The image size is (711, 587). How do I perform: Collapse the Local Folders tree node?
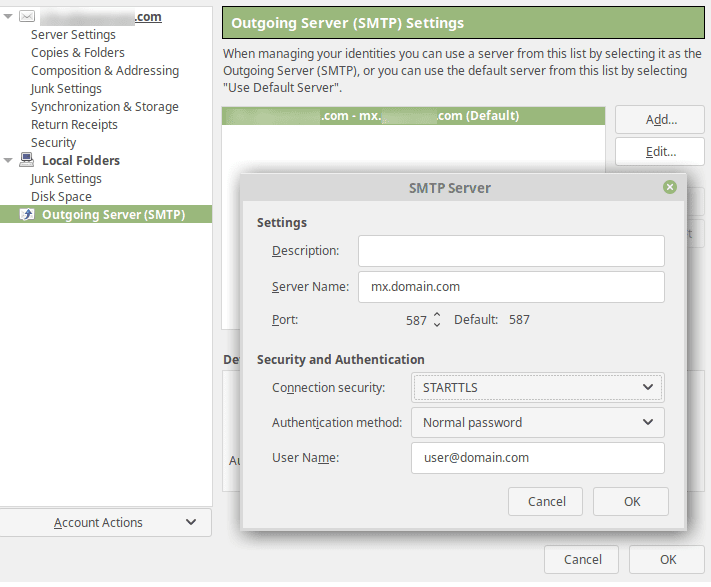9,160
